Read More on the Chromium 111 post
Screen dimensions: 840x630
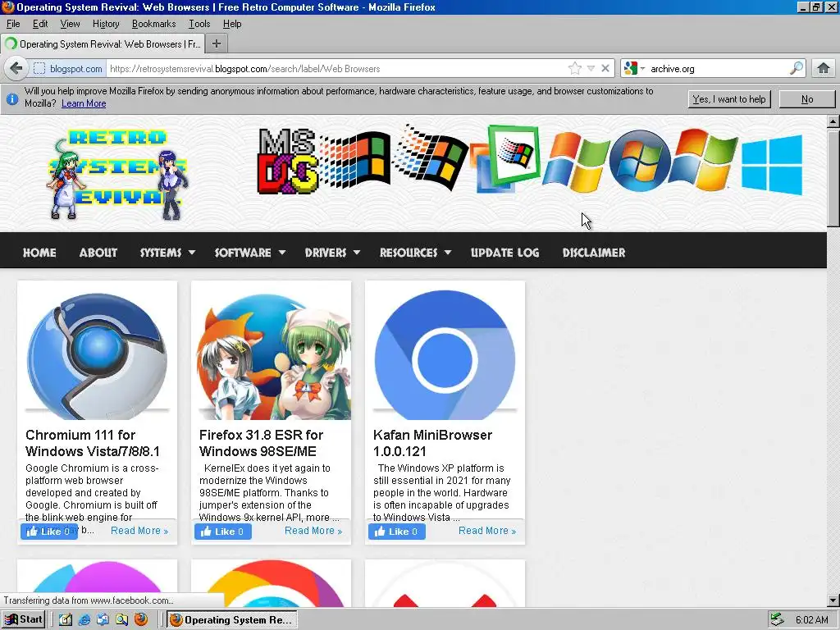tap(139, 531)
